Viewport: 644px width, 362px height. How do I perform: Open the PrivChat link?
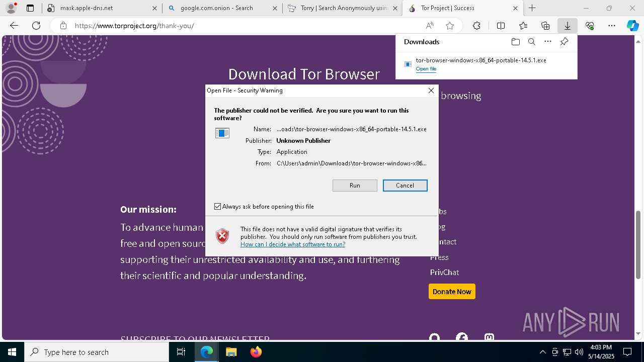click(444, 273)
